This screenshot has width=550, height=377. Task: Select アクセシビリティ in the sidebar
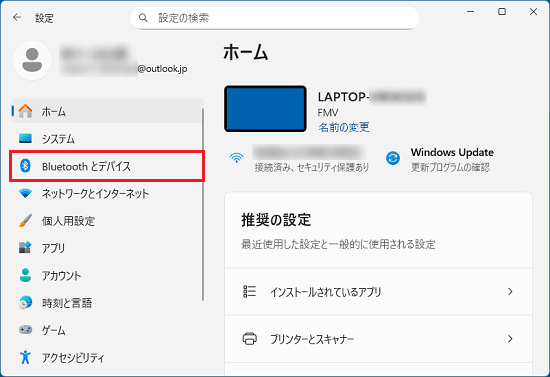[x=108, y=357]
